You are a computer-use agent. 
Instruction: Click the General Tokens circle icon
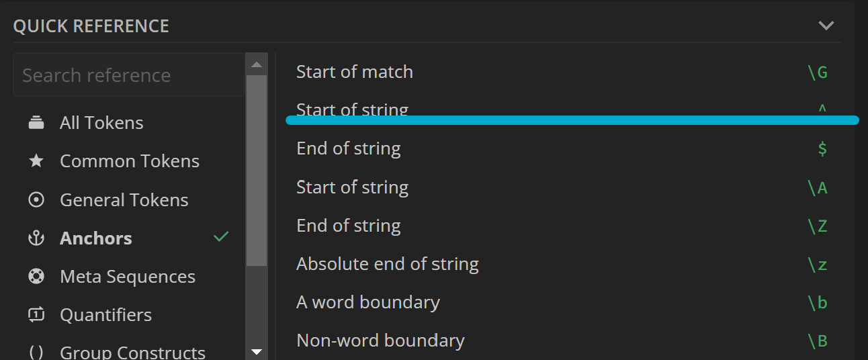point(36,200)
